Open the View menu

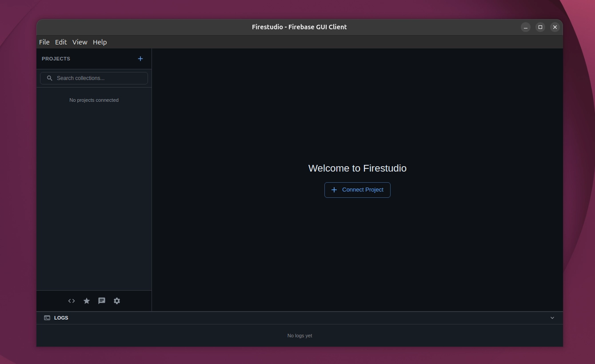(80, 42)
